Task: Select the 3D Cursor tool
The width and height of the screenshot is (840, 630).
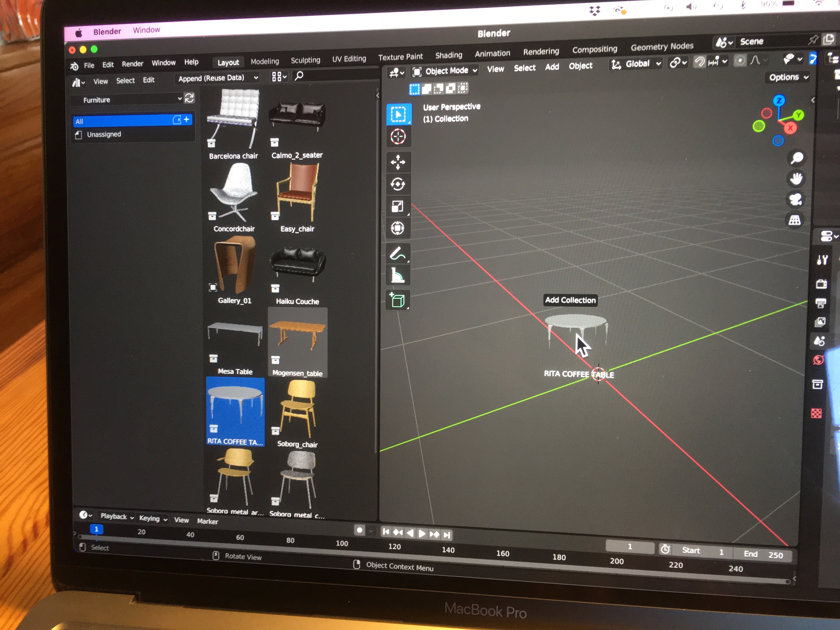Action: pyautogui.click(x=398, y=136)
